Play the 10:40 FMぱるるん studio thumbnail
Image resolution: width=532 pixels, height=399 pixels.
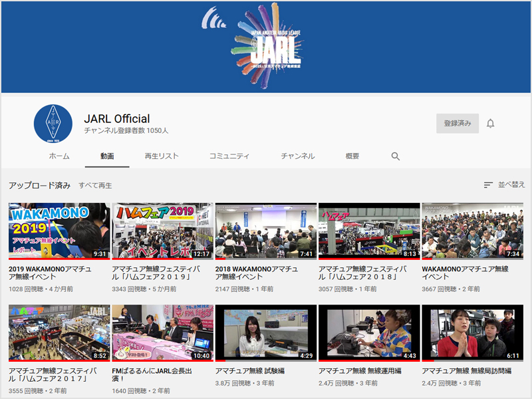coord(162,333)
